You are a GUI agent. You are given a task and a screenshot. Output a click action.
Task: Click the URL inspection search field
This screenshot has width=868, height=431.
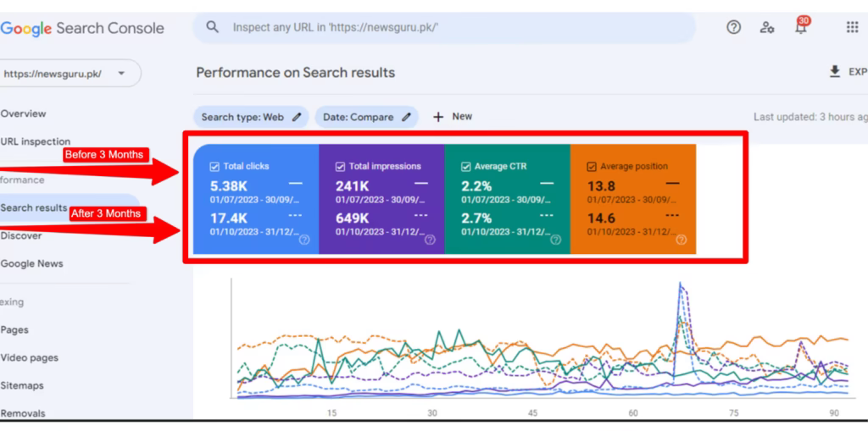point(444,27)
